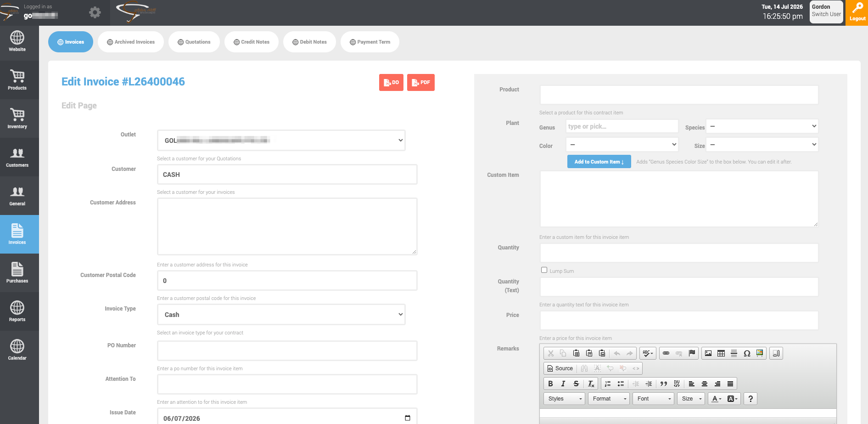
Task: Open spell check options dropdown
Action: [x=648, y=353]
